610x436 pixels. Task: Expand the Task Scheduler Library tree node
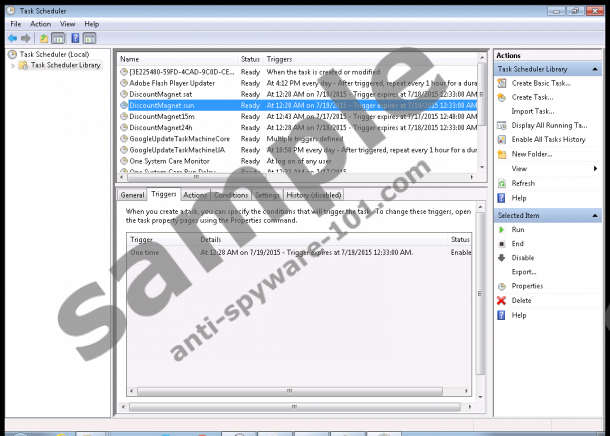pyautogui.click(x=12, y=65)
